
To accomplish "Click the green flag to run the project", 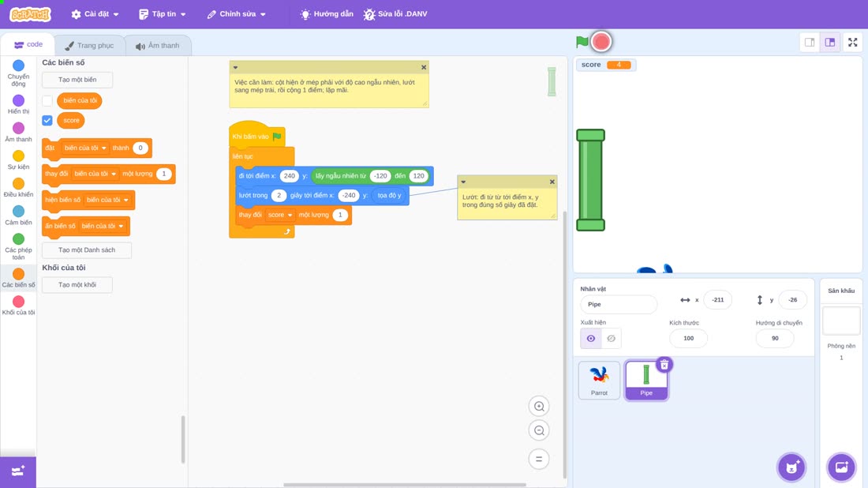I will point(582,42).
